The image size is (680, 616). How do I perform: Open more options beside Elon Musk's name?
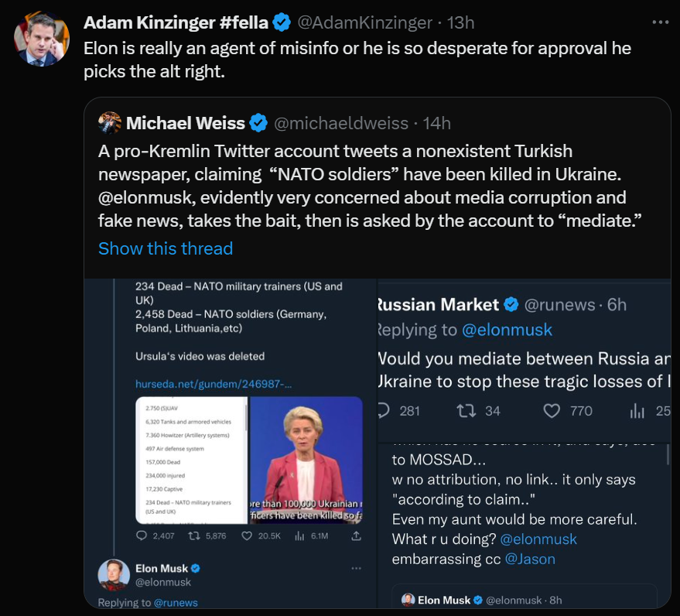pyautogui.click(x=356, y=568)
